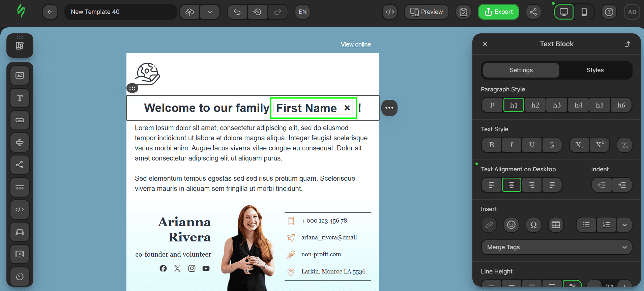644x291 pixels.
Task: Switch language with EN button
Action: 302,12
